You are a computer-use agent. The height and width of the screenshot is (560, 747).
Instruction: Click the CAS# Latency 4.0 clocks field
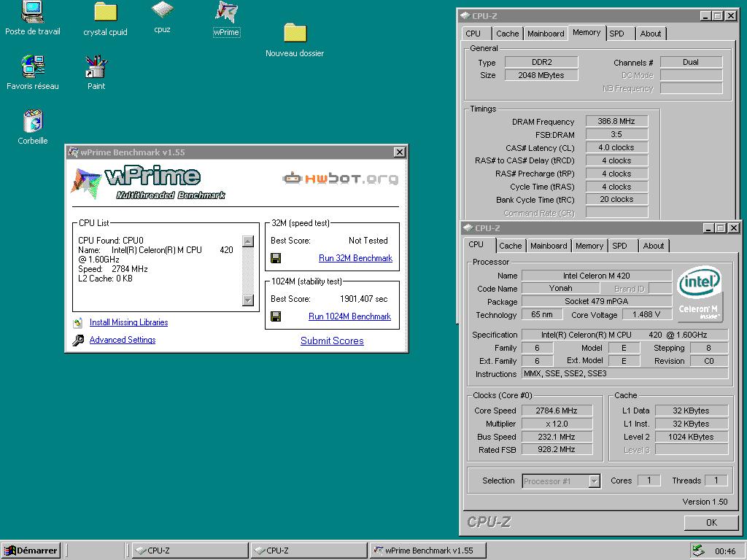pos(616,147)
